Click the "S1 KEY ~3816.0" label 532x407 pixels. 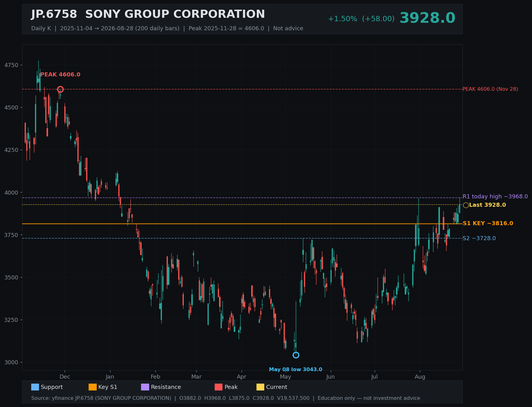[488, 223]
